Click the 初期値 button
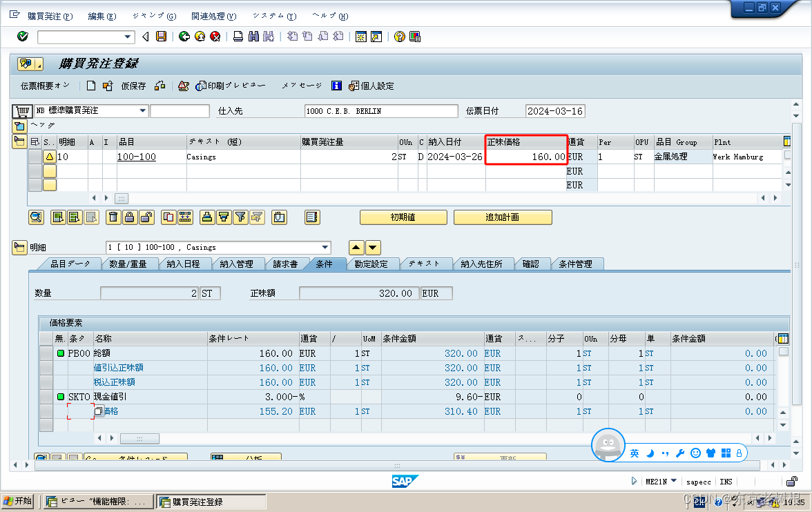 pyautogui.click(x=403, y=217)
